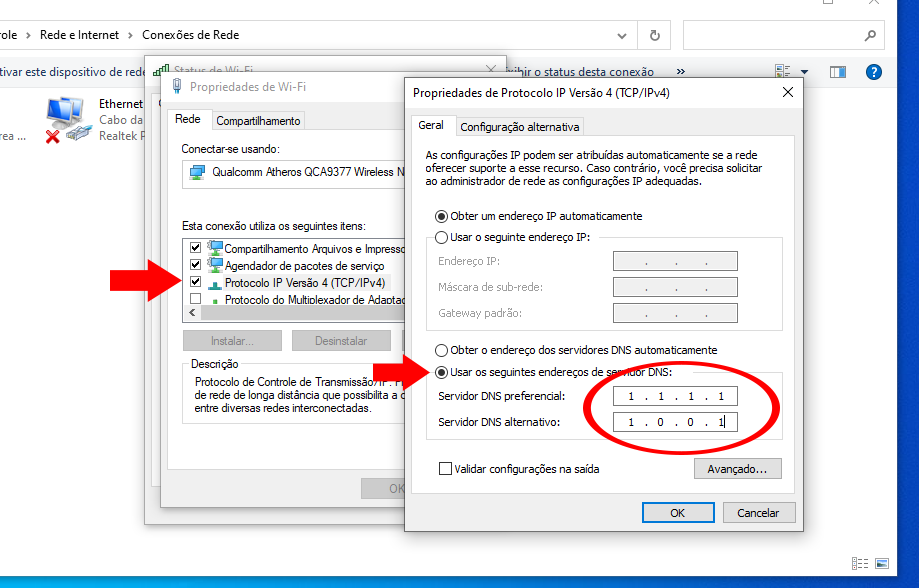Click the preferred DNS server field
The width and height of the screenshot is (919, 588).
[675, 396]
